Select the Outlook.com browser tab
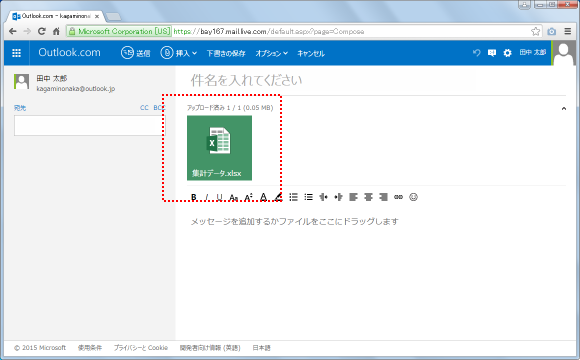The image size is (580, 360). pos(55,16)
